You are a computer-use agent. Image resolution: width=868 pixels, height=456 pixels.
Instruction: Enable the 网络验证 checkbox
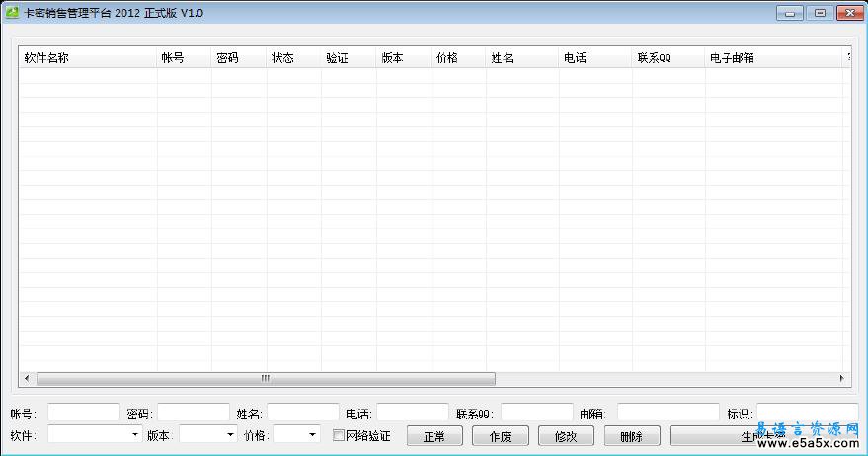(x=339, y=435)
